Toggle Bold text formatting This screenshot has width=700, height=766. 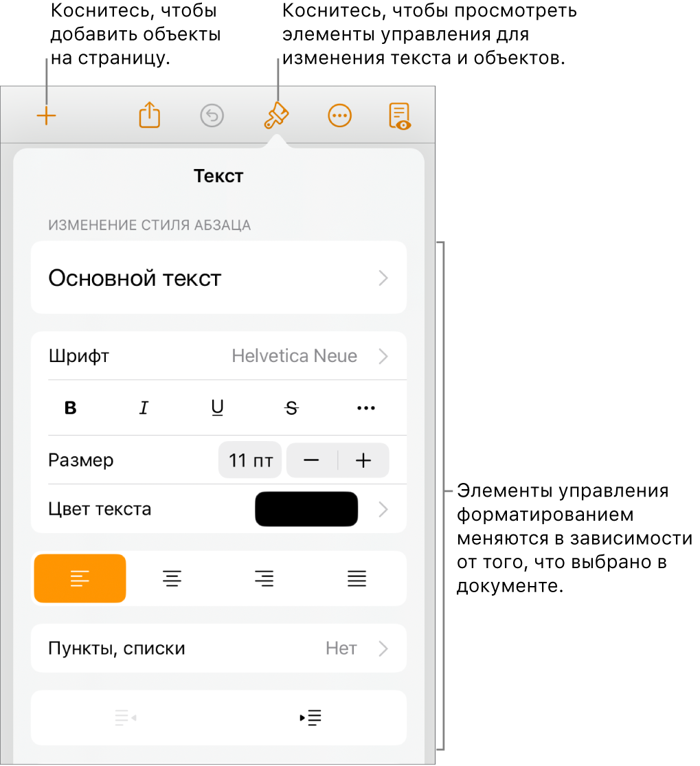click(70, 407)
